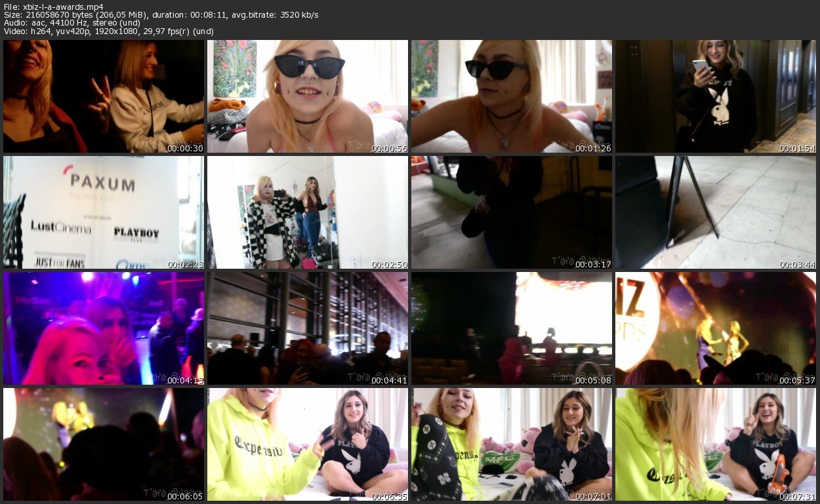Select the hallway phone frame at 00:01:54
The image size is (820, 504).
coord(716,96)
